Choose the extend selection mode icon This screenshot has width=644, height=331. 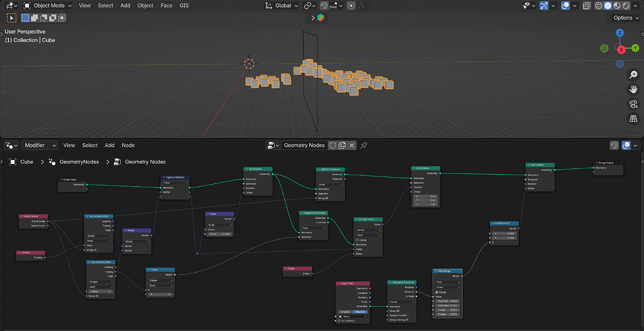click(35, 18)
